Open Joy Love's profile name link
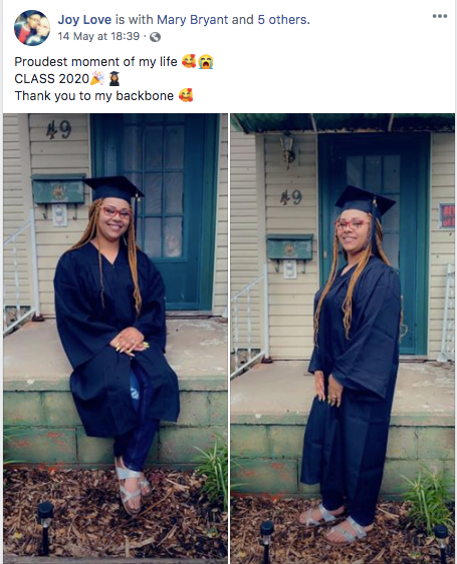 (84, 19)
